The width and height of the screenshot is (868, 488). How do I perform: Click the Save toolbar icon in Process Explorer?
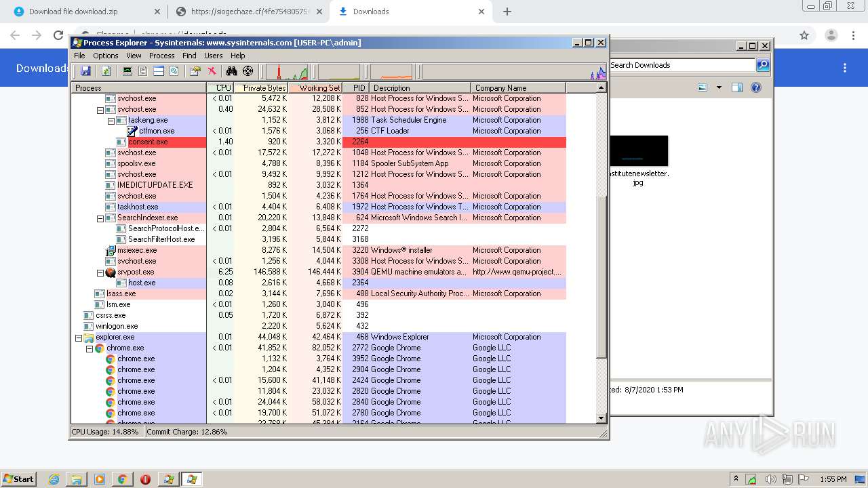[x=85, y=70]
